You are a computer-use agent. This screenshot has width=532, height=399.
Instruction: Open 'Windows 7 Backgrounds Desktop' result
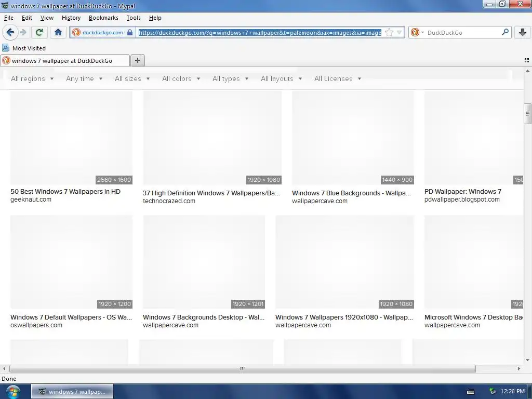click(204, 317)
